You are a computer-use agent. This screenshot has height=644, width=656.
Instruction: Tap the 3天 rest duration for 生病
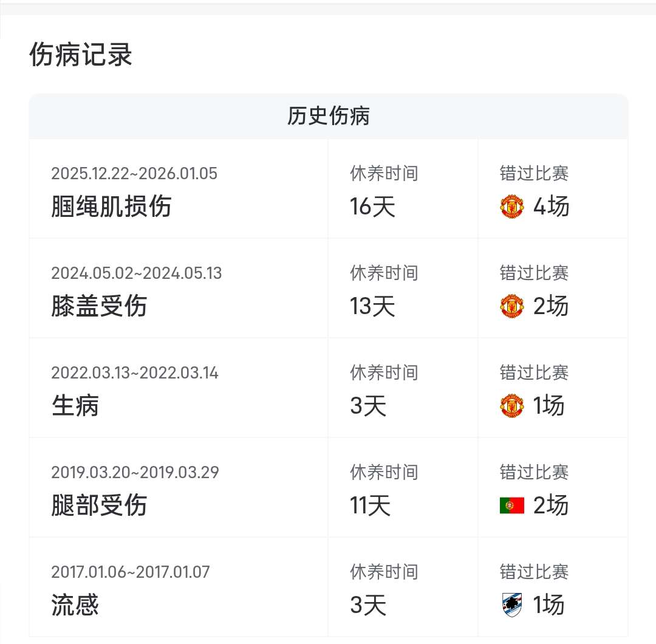coord(368,406)
